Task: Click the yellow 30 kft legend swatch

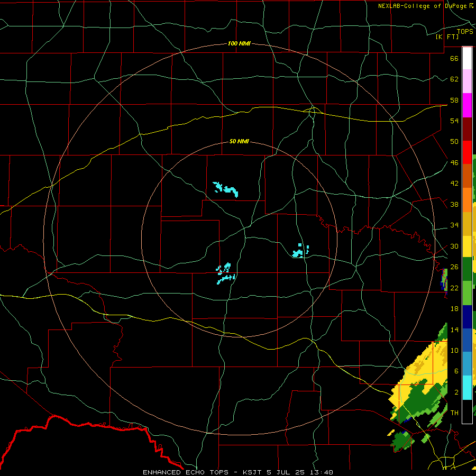Action: coord(467,246)
